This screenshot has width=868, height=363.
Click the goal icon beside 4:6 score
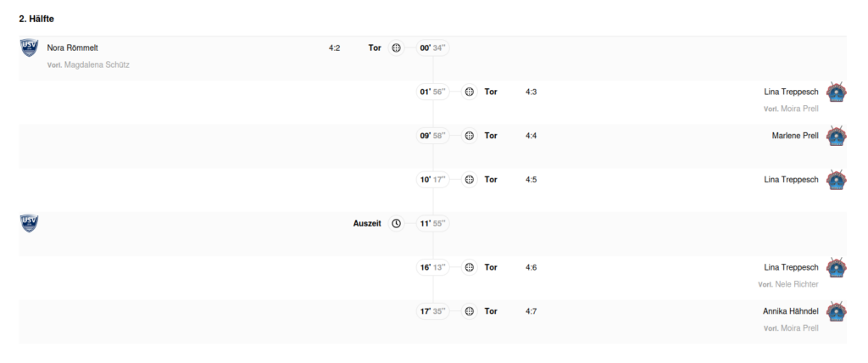pyautogui.click(x=470, y=267)
